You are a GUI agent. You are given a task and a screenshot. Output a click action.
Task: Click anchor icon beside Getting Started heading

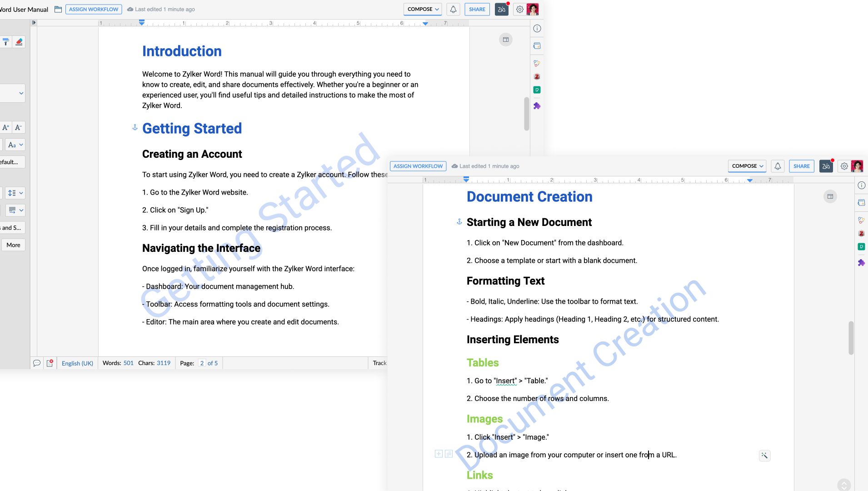135,128
